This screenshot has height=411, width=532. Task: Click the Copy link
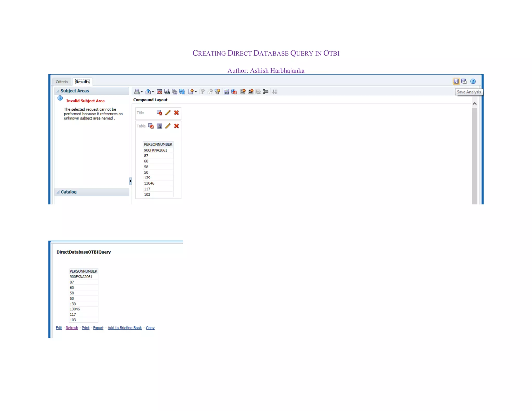click(x=150, y=328)
